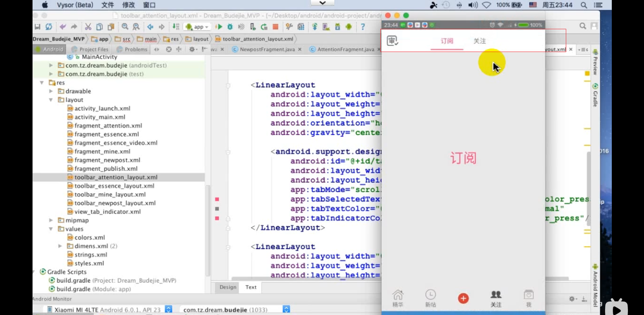Click the Save All disk icon

pyautogui.click(x=37, y=27)
